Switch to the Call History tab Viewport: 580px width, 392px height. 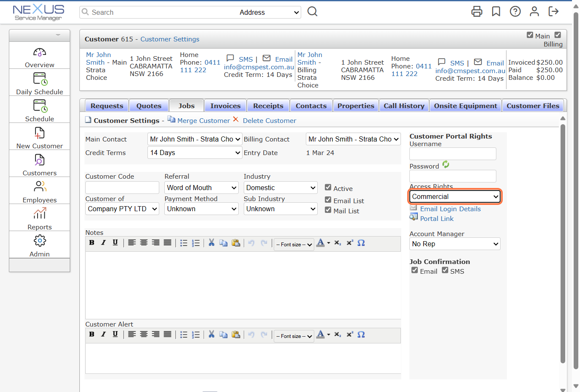tap(404, 106)
